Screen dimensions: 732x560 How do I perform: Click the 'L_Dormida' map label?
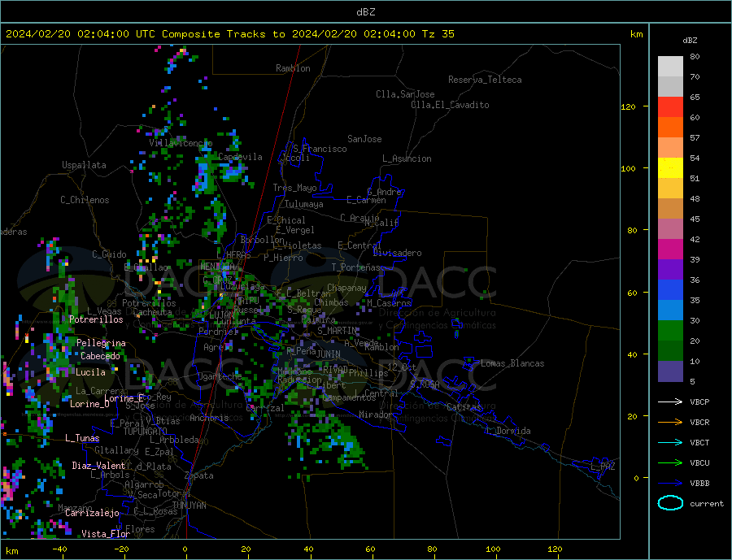coord(509,431)
